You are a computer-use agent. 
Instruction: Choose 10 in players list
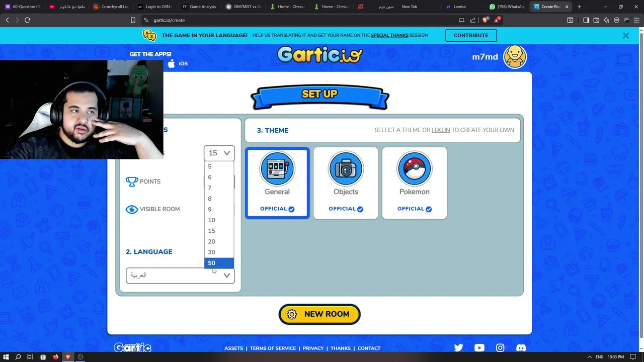[x=219, y=220]
